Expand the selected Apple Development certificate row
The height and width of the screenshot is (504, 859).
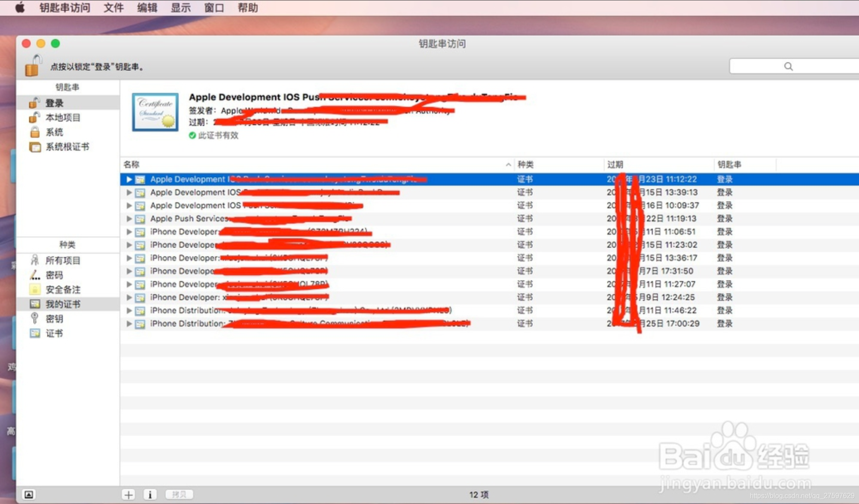click(129, 179)
